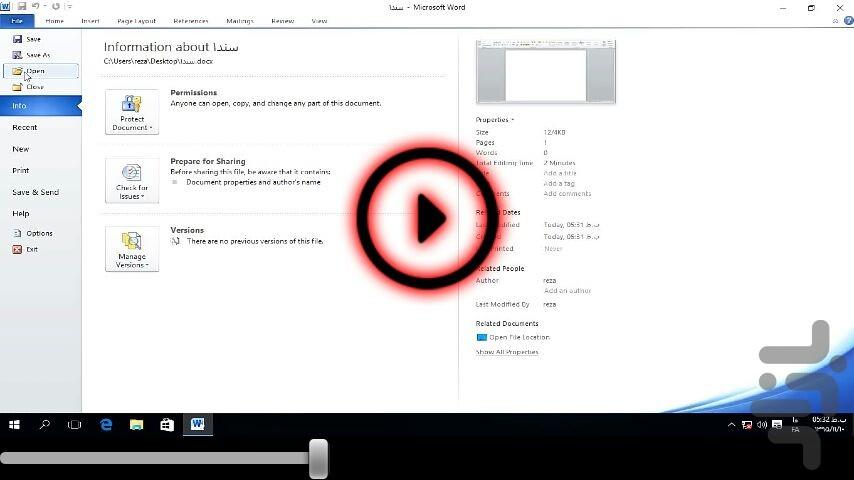Image resolution: width=854 pixels, height=480 pixels.
Task: Click the Add a title field
Action: point(559,173)
